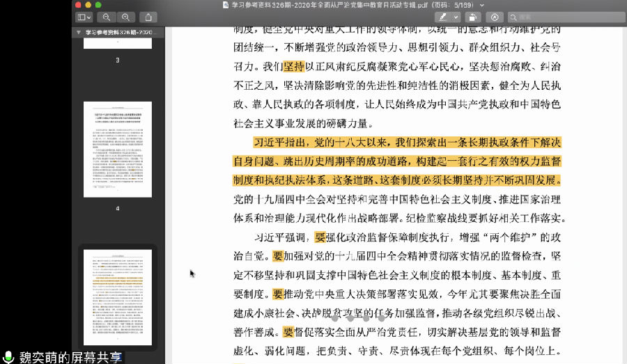
Task: Click the yellow minimize window button
Action: click(88, 4)
